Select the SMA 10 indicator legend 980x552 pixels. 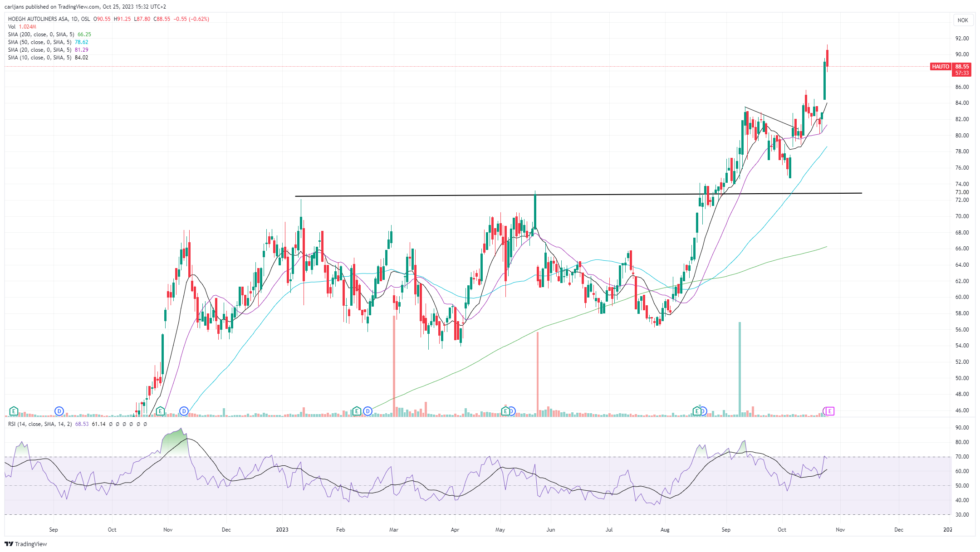click(48, 58)
